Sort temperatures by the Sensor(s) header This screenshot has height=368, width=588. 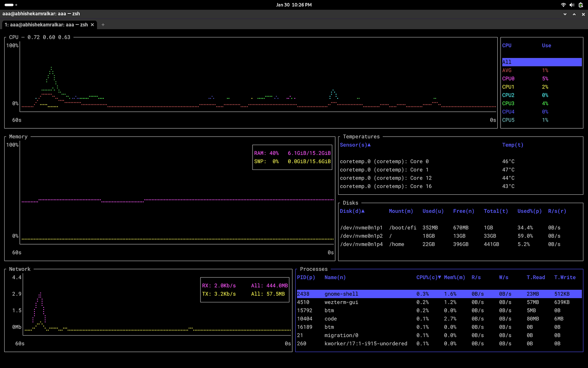(x=355, y=145)
